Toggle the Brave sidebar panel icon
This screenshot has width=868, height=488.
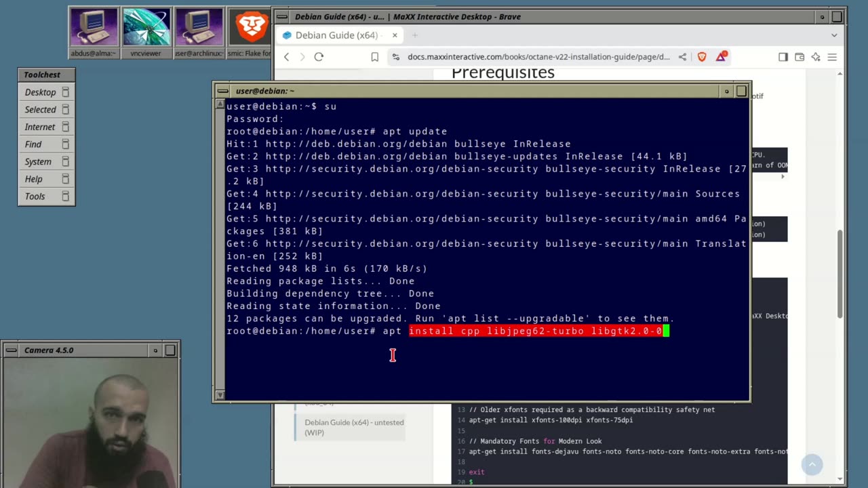[x=783, y=57]
